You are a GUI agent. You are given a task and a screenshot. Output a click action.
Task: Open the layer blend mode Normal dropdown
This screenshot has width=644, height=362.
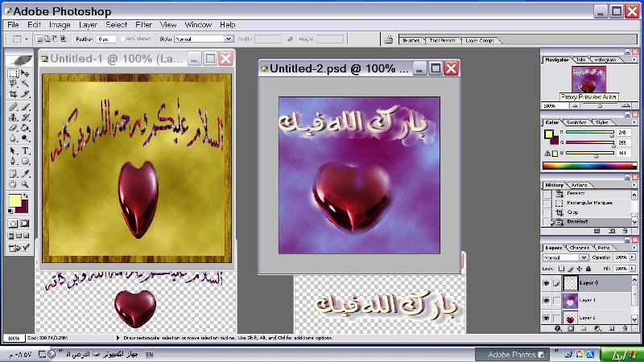coord(584,257)
